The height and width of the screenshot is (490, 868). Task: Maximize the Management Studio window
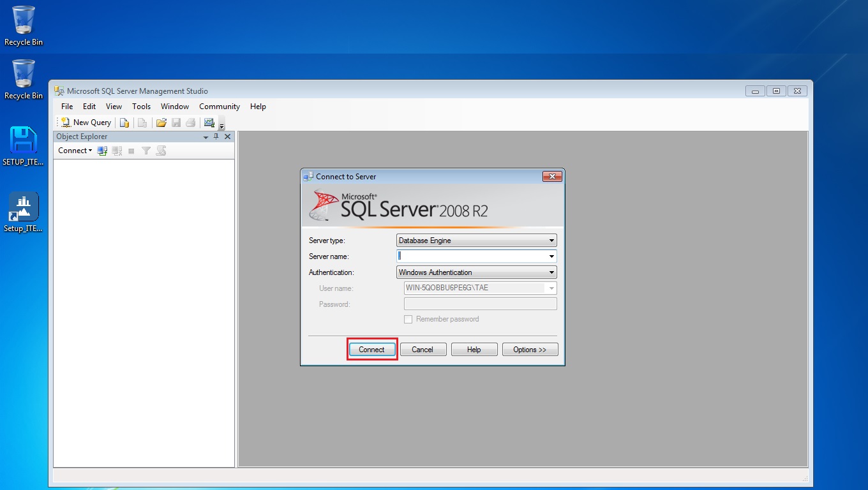click(x=776, y=91)
